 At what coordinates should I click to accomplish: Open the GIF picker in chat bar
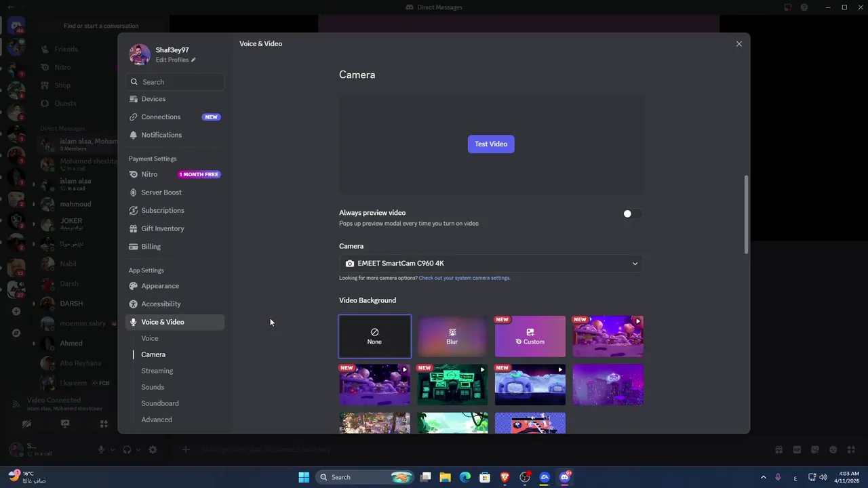coord(797,449)
